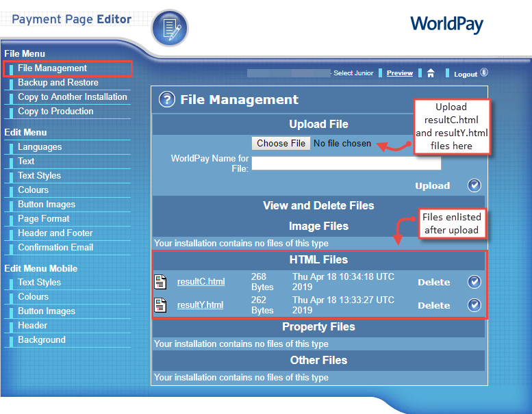
Task: Click the Property Files section heading
Action: [318, 327]
